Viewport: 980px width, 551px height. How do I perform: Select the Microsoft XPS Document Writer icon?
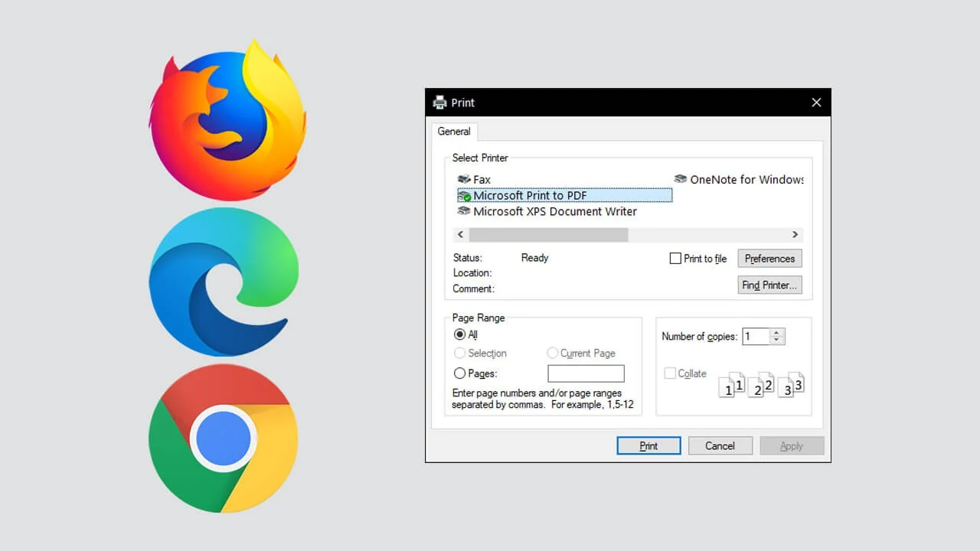click(x=464, y=211)
